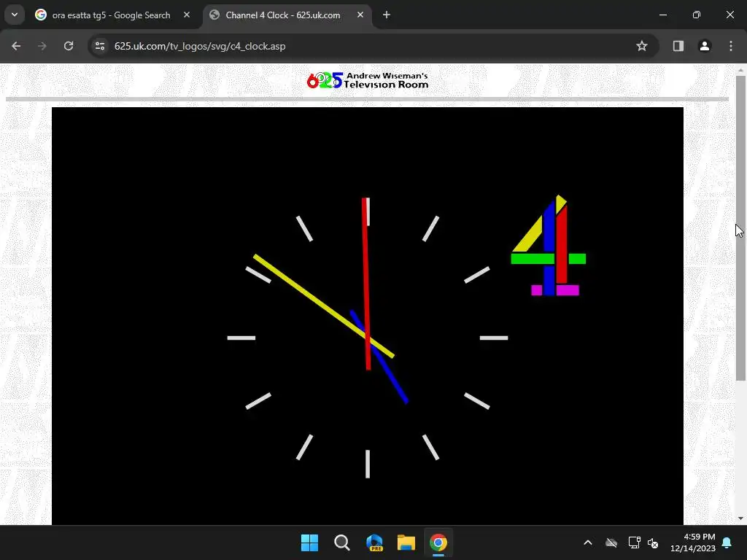The image size is (747, 560).
Task: Open the browser side panel
Action: (x=678, y=46)
